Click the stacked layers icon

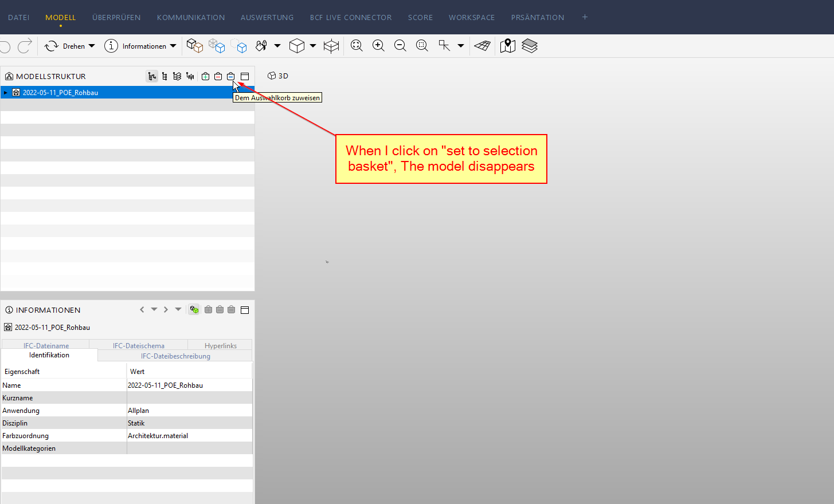coord(530,46)
